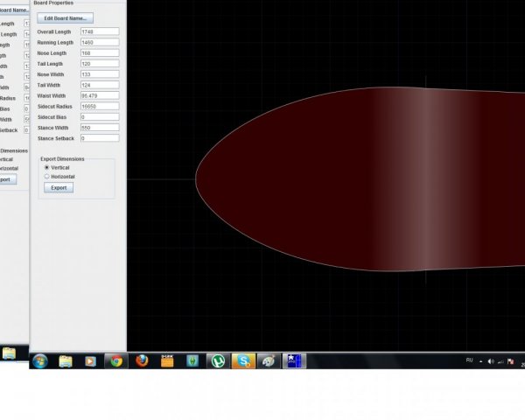The width and height of the screenshot is (525, 420).
Task: Switch to the Google Chrome taskbar icon
Action: (116, 361)
